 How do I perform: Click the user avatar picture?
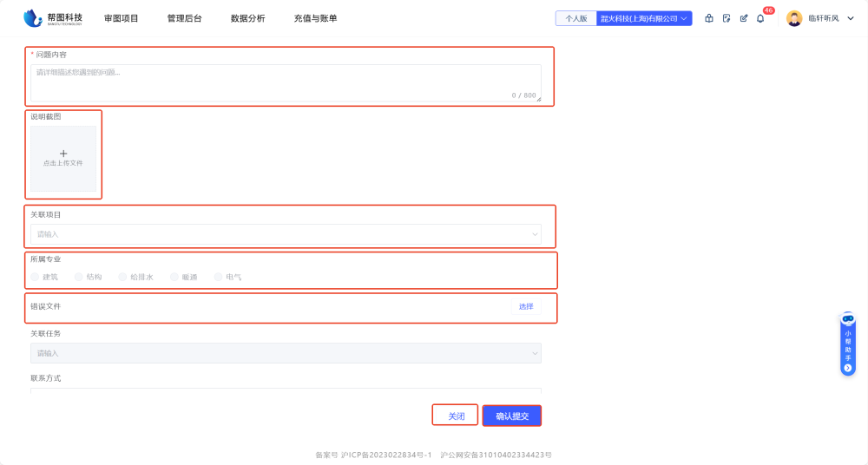click(x=794, y=18)
